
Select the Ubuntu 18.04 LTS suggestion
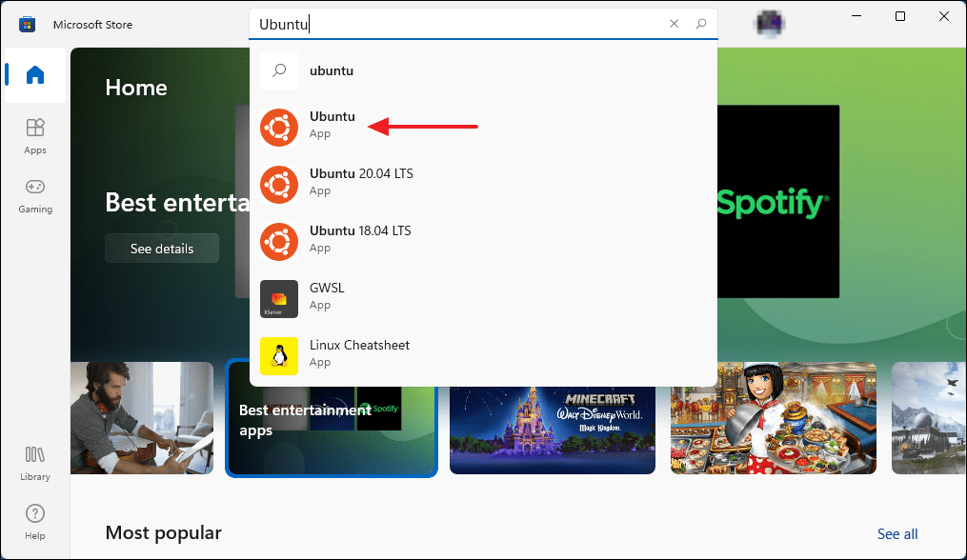coord(362,239)
